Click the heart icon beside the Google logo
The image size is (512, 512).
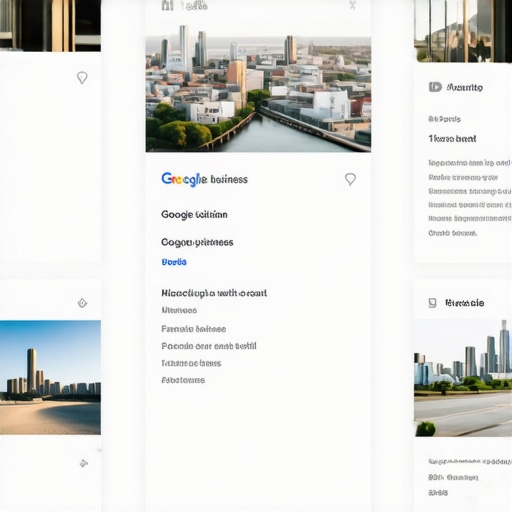tap(350, 179)
